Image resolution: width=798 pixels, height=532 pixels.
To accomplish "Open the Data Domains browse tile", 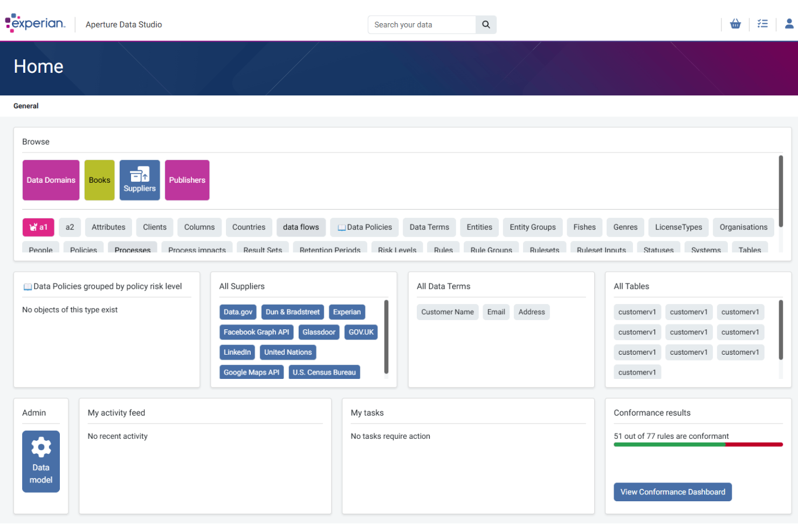I will (51, 179).
